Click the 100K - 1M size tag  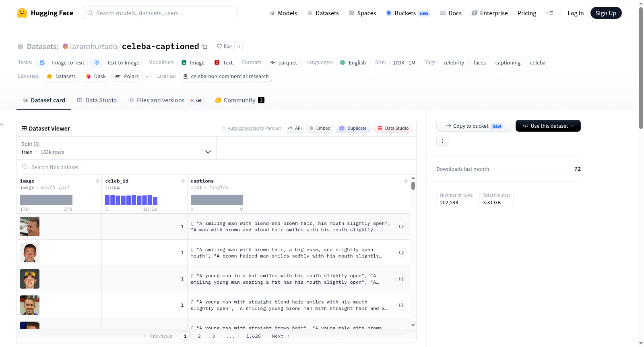pyautogui.click(x=404, y=62)
